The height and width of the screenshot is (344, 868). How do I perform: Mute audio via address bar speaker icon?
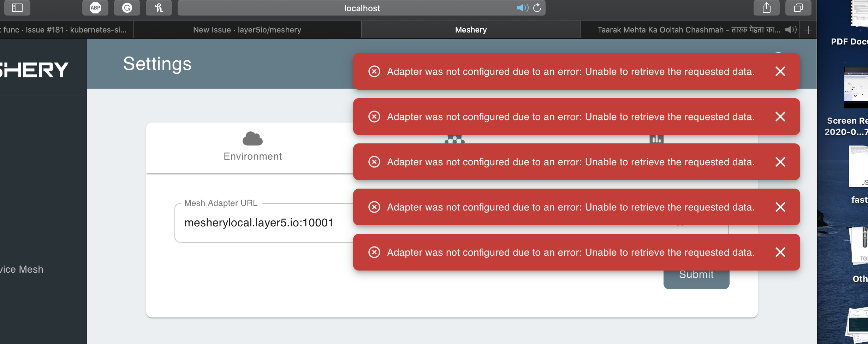point(522,8)
